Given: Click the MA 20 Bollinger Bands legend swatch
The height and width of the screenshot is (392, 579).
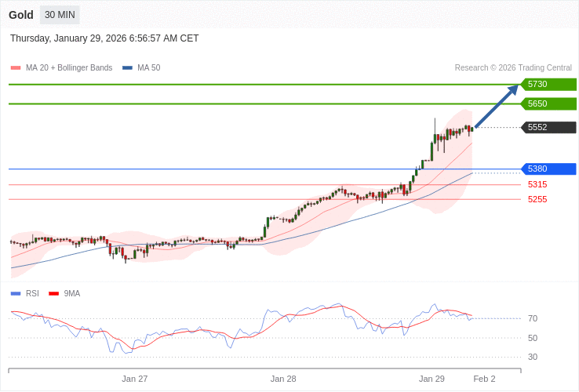Looking at the screenshot, I should [16, 68].
